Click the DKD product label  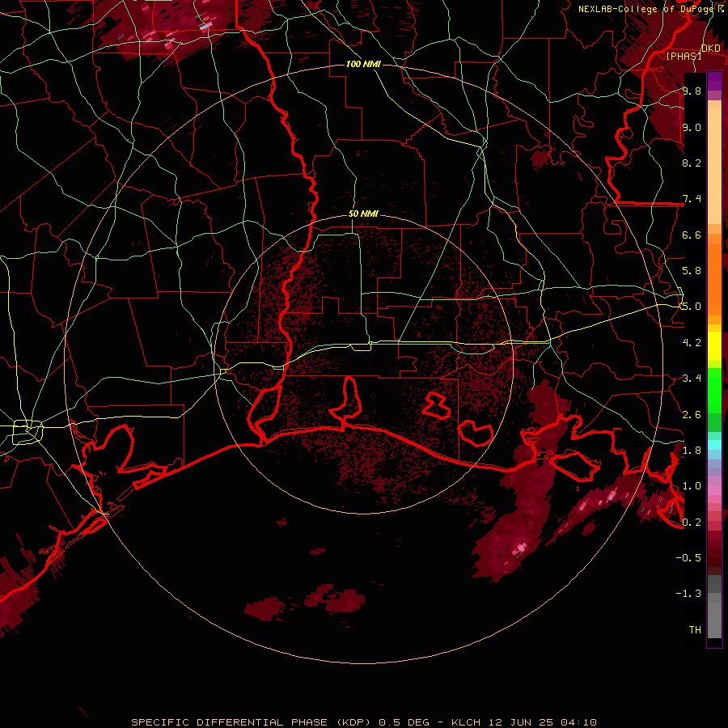coord(711,49)
